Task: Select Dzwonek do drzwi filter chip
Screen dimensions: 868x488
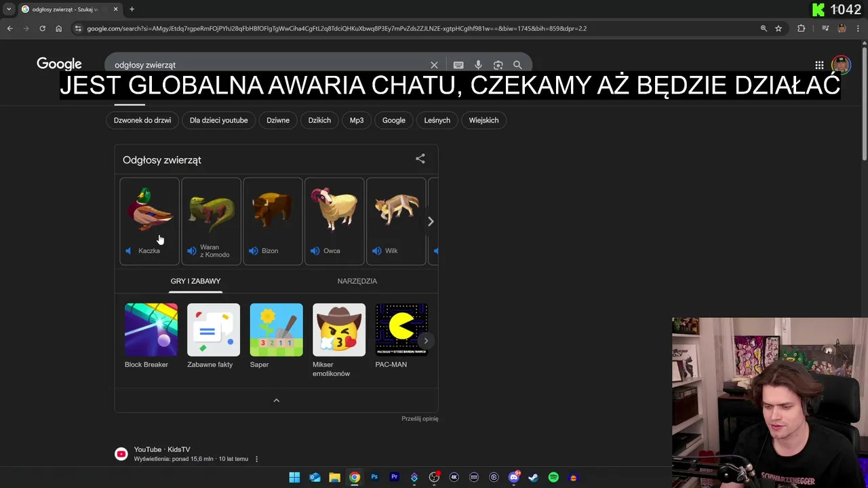Action: (142, 120)
